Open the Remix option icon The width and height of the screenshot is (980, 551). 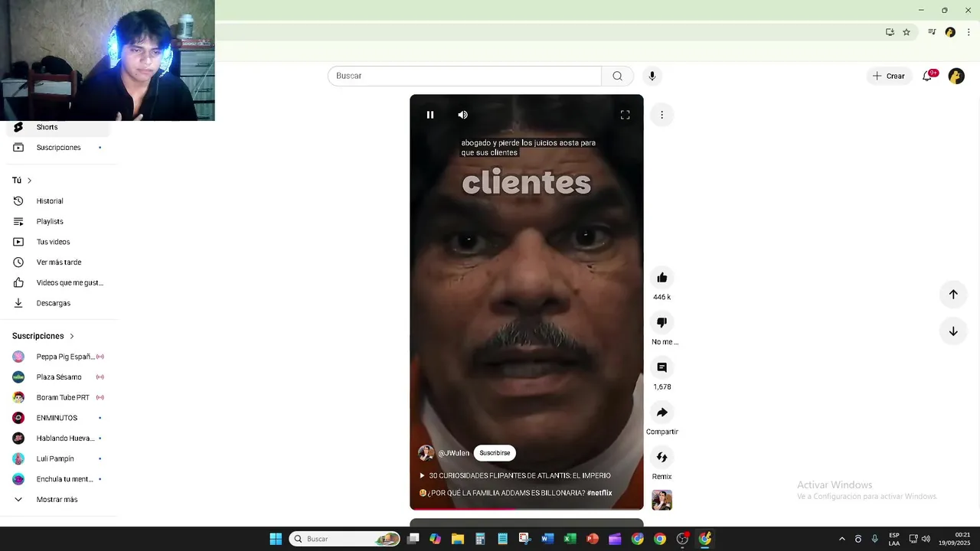[x=662, y=457]
